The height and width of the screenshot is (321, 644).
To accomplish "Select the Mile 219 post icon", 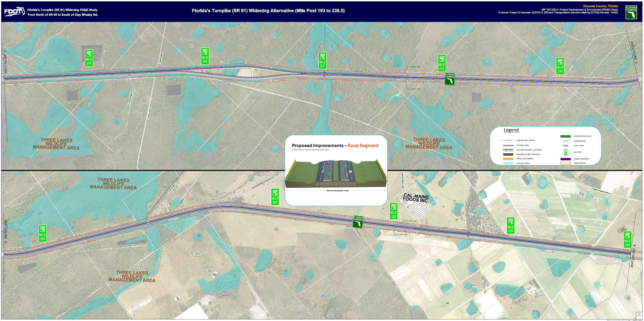I will click(560, 66).
